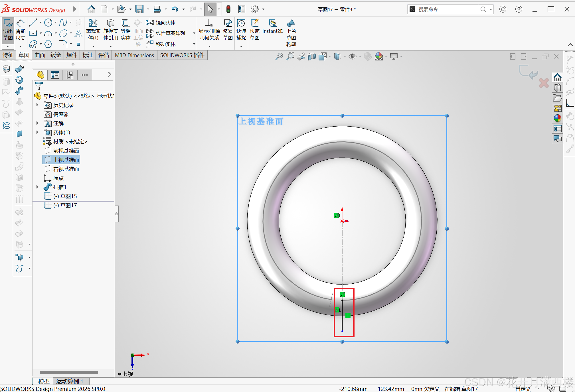Click the Zoom to Fit icon
This screenshot has width=575, height=392.
(x=279, y=56)
